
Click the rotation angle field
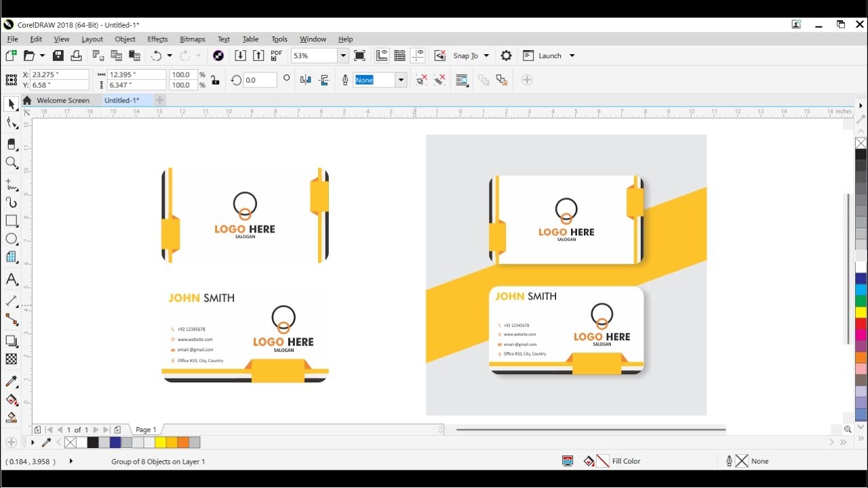coord(260,80)
